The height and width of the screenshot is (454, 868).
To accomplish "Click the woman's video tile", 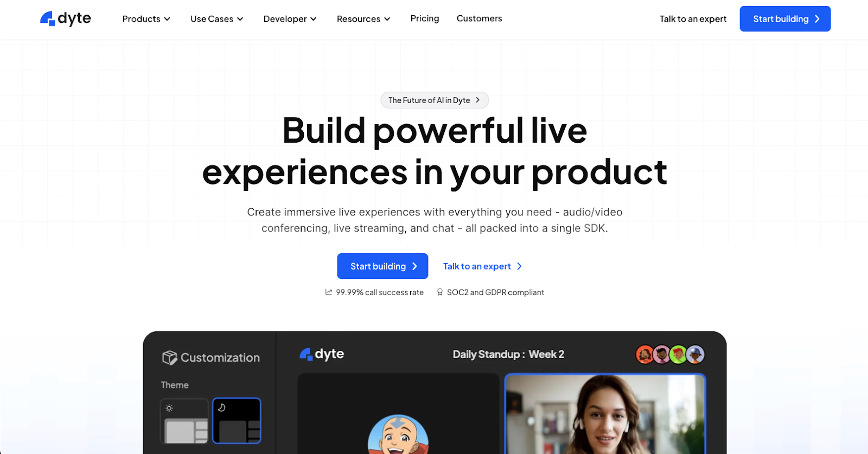I will 605,413.
